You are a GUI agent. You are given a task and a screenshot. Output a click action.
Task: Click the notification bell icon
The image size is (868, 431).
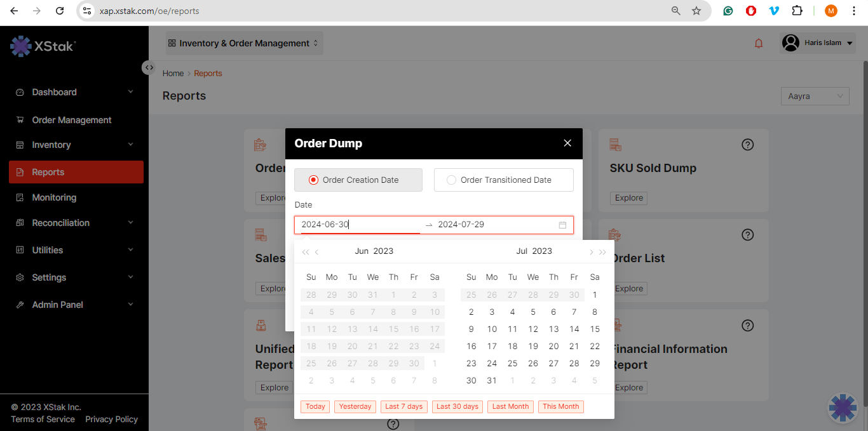(x=758, y=43)
